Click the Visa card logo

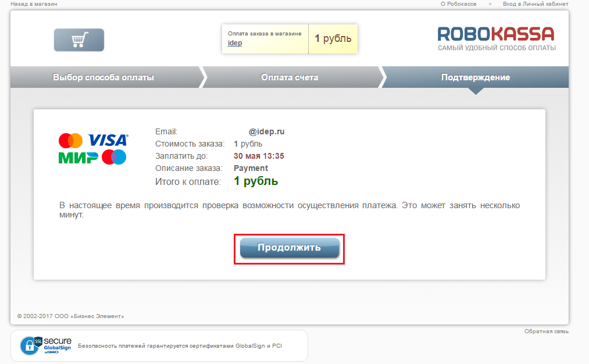[x=108, y=140]
